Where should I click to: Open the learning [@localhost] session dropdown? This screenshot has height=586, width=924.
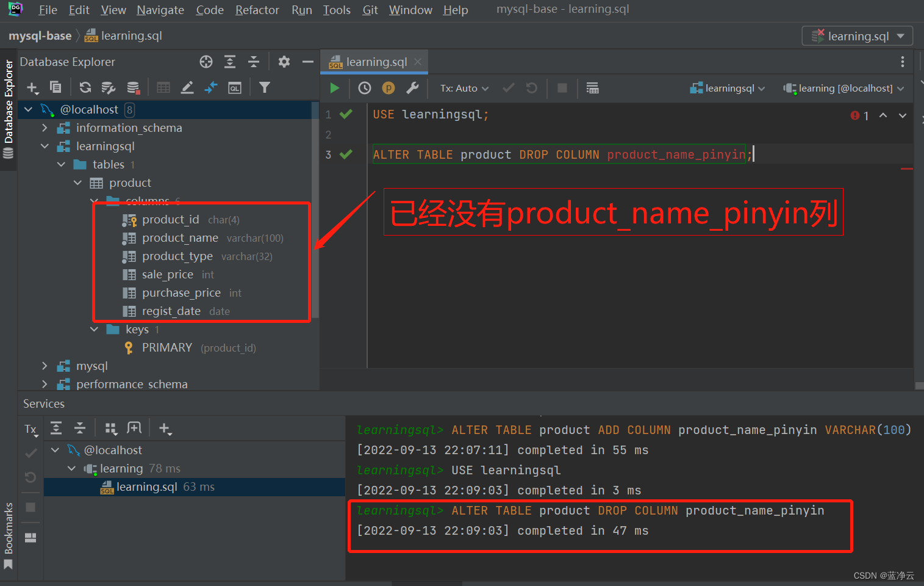(843, 88)
